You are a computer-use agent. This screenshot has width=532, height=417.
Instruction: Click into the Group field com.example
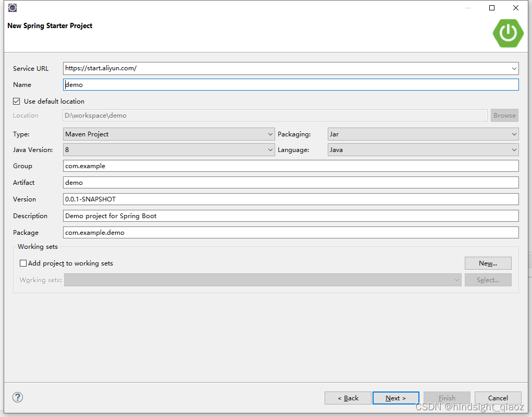(291, 166)
